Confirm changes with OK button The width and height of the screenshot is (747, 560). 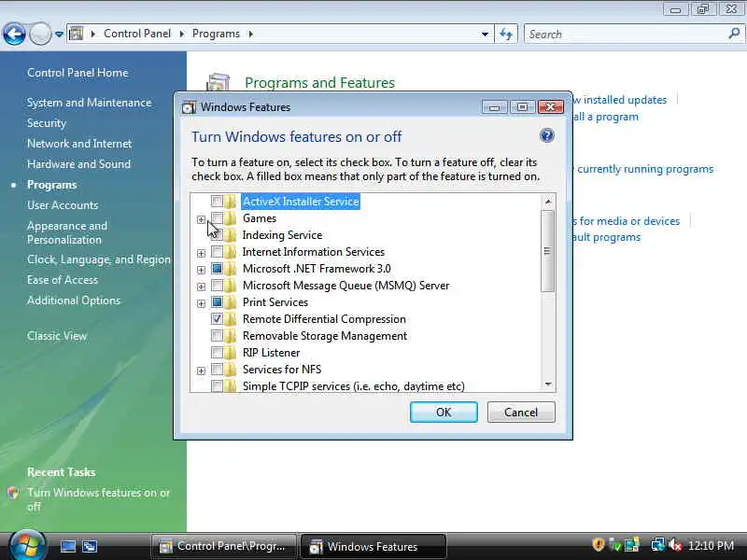(x=444, y=412)
